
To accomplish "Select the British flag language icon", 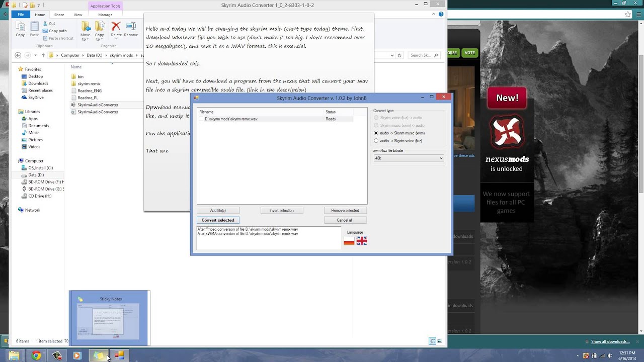I will [x=362, y=241].
